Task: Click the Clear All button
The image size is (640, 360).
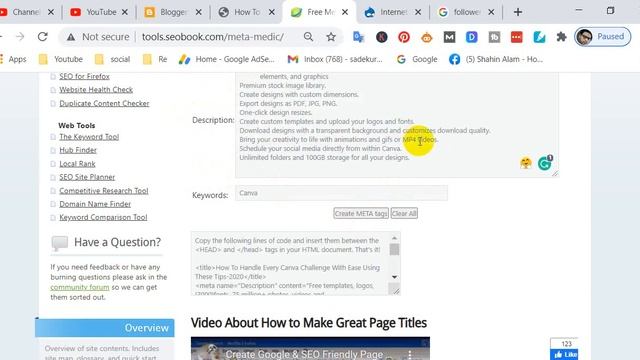Action: click(x=404, y=213)
